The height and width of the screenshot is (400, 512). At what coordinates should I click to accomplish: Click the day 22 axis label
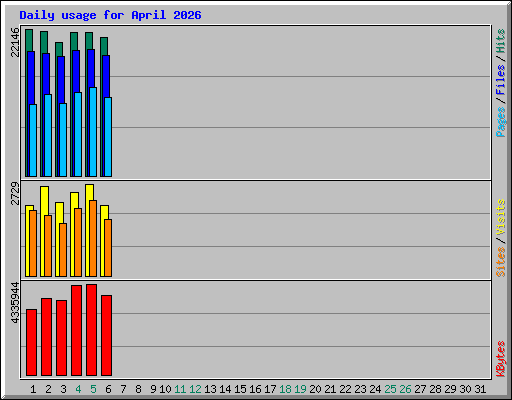[x=345, y=389]
